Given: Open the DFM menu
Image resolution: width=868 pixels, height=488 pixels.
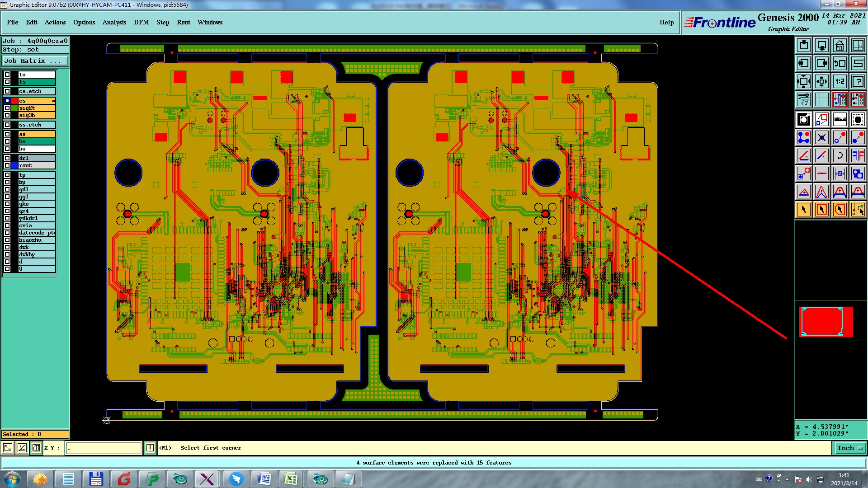Looking at the screenshot, I should 141,22.
